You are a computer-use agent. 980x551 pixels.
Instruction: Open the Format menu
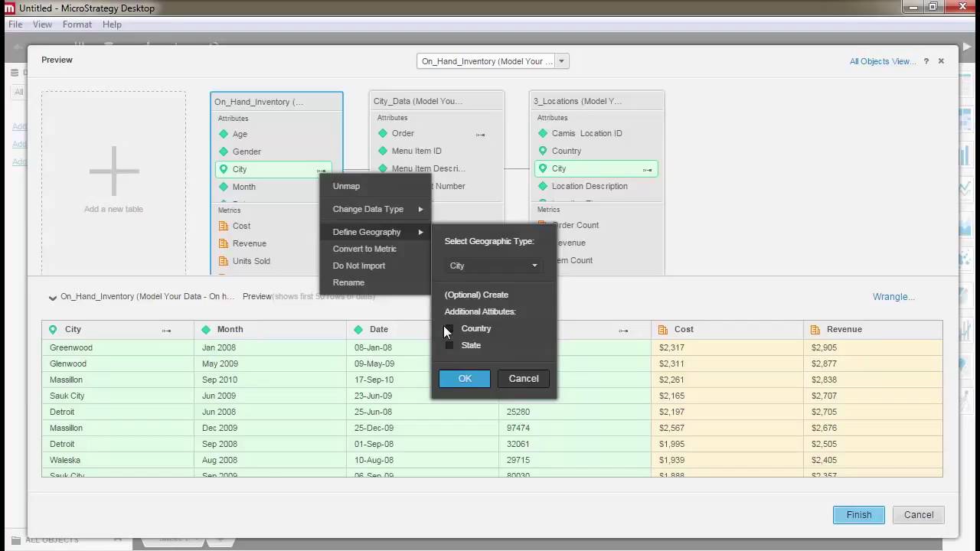point(77,24)
